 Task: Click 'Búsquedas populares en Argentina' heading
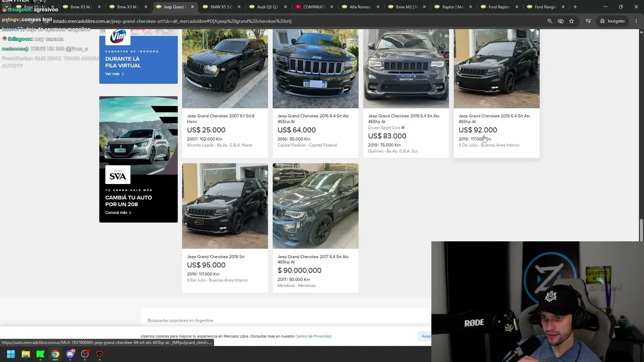181,320
